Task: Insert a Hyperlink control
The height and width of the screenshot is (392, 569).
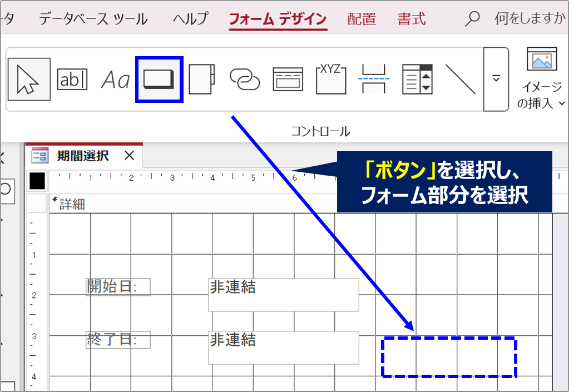Action: click(245, 80)
